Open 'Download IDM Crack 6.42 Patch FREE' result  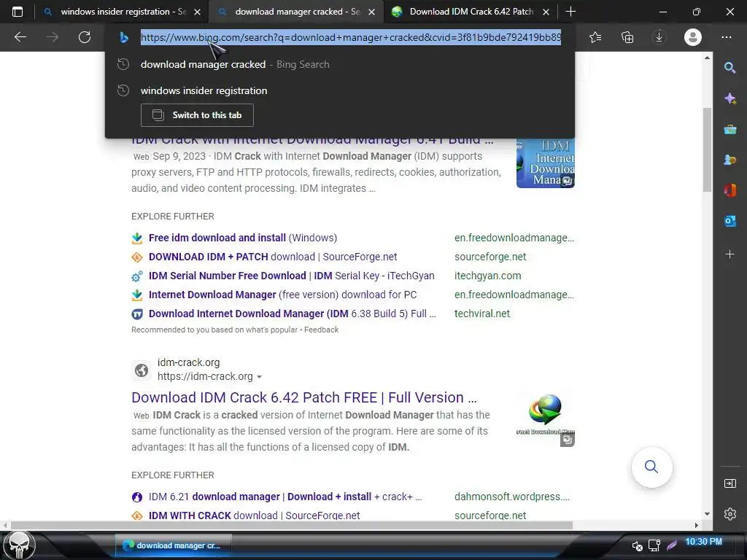304,397
